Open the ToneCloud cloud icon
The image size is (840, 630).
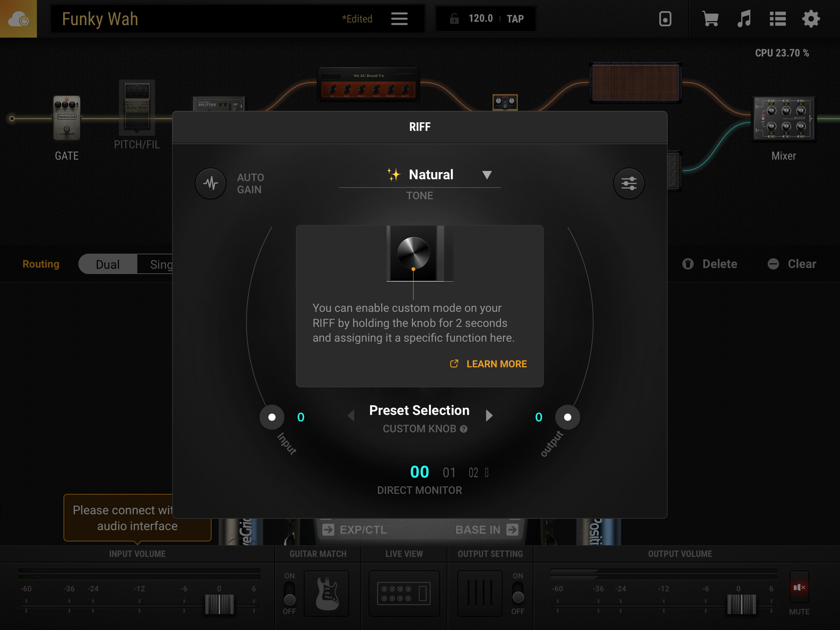(18, 19)
